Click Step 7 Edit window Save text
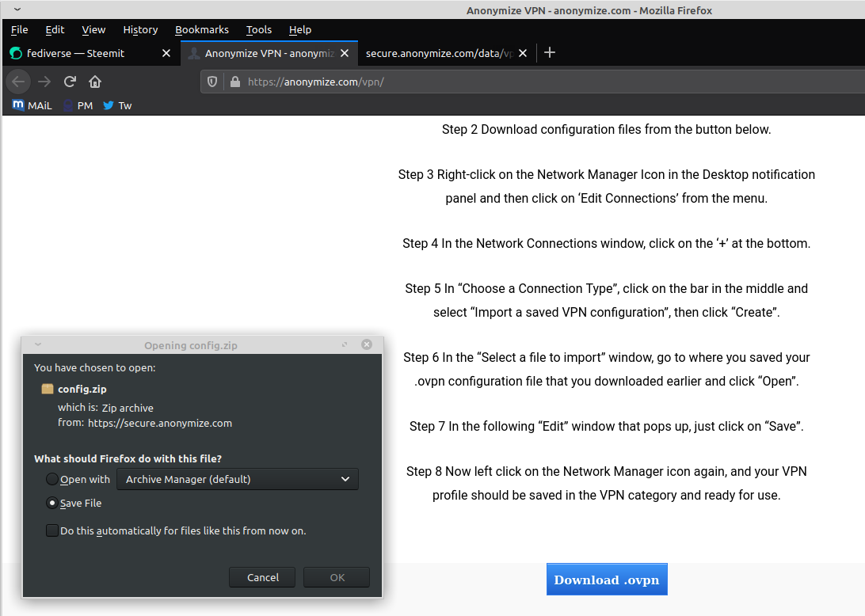865x616 pixels. [x=606, y=426]
